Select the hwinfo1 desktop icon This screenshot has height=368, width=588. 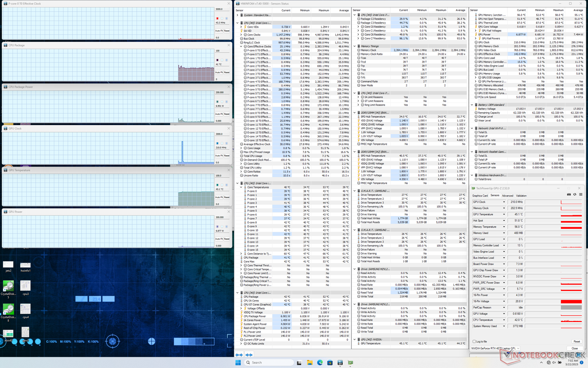coord(25,266)
